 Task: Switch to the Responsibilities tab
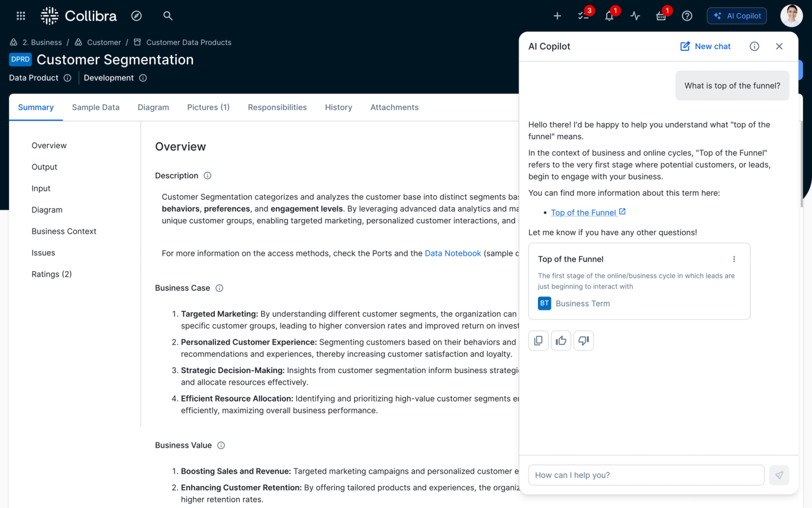tap(277, 107)
